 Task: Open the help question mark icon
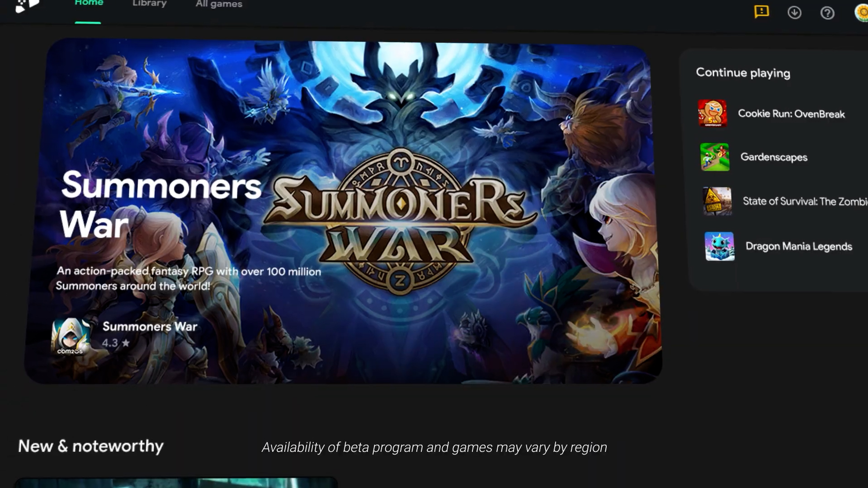click(x=827, y=13)
